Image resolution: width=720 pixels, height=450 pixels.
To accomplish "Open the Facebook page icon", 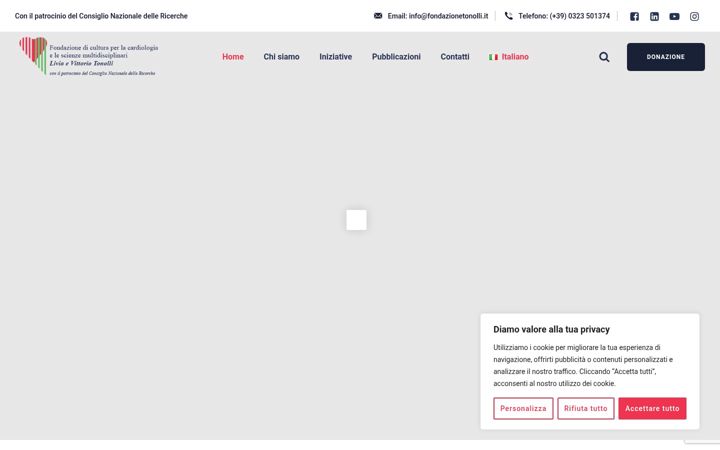I will (x=634, y=17).
